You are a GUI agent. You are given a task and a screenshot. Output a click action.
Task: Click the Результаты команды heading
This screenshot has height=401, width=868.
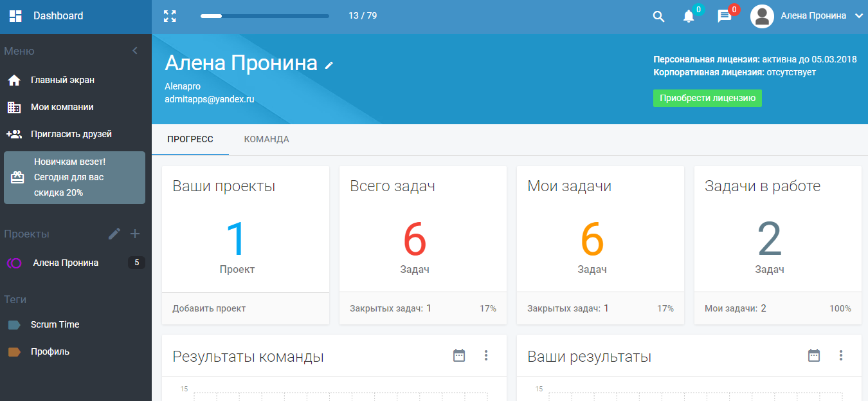click(x=248, y=357)
